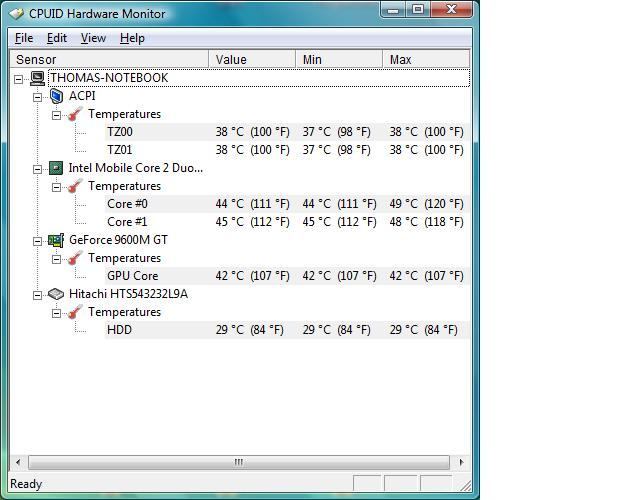This screenshot has width=640, height=500.
Task: Click the thermometer icon under ACPI
Action: (x=75, y=114)
